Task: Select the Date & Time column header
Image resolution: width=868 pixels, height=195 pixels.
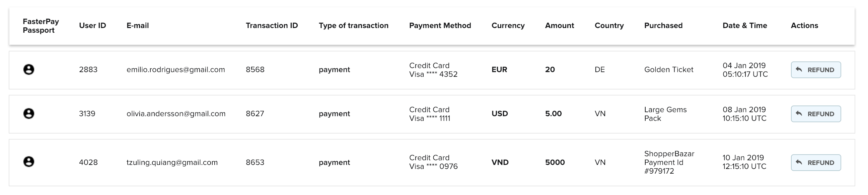Action: coord(745,26)
